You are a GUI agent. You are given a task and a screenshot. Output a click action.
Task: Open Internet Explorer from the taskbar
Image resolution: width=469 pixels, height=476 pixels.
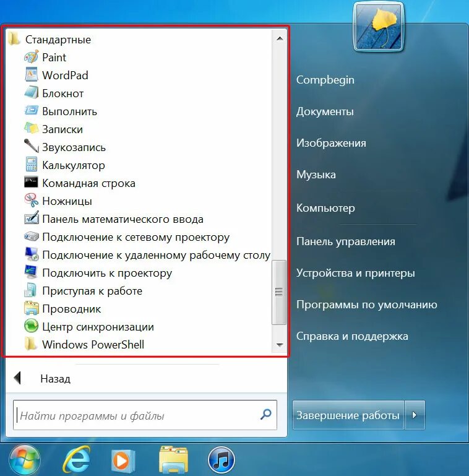click(76, 460)
